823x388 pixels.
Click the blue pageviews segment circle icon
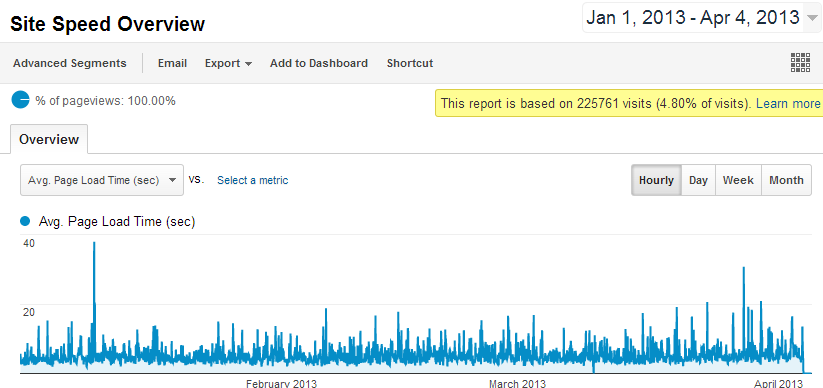click(x=20, y=100)
